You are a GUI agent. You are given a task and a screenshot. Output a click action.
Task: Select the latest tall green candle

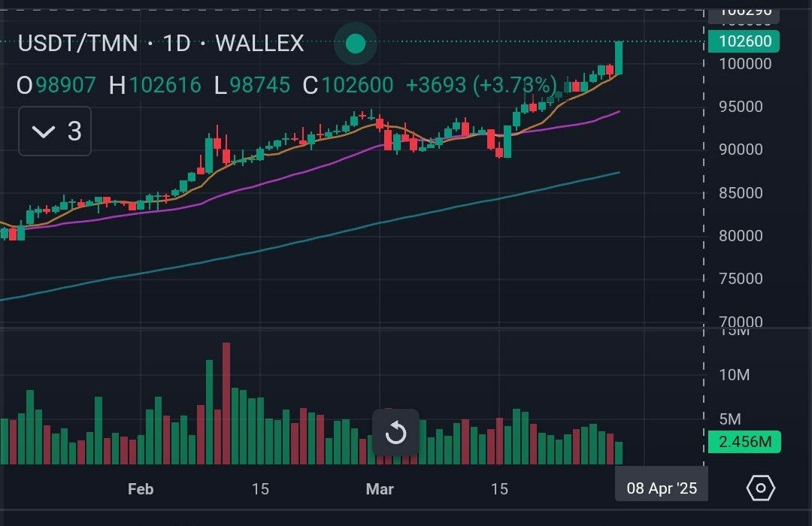(619, 57)
